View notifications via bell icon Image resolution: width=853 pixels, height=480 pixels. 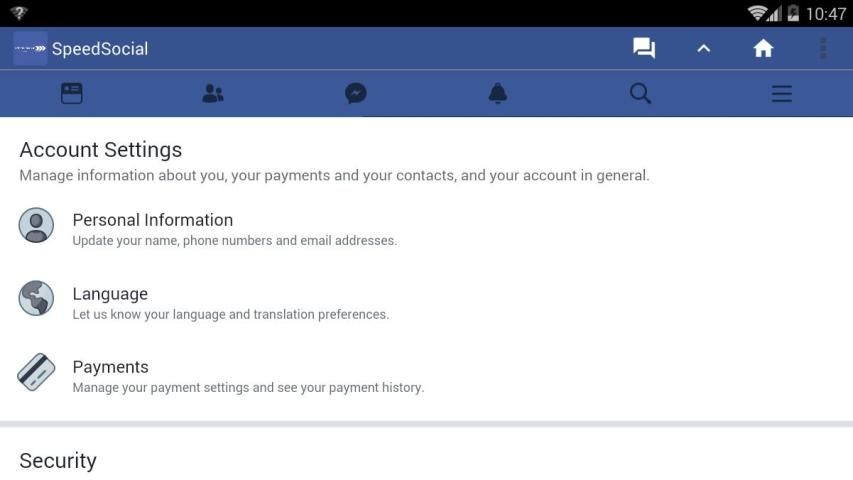pos(497,94)
